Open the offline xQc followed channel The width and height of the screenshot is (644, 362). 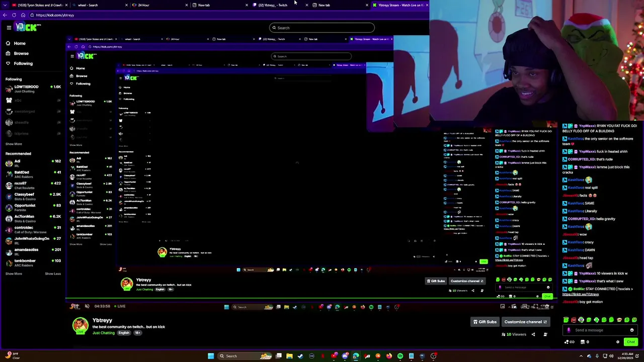[32, 101]
